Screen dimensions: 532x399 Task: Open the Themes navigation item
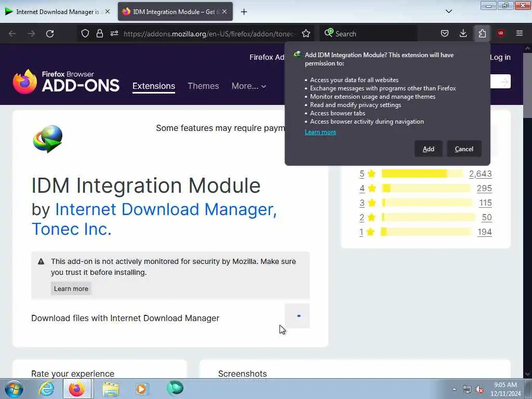point(203,86)
